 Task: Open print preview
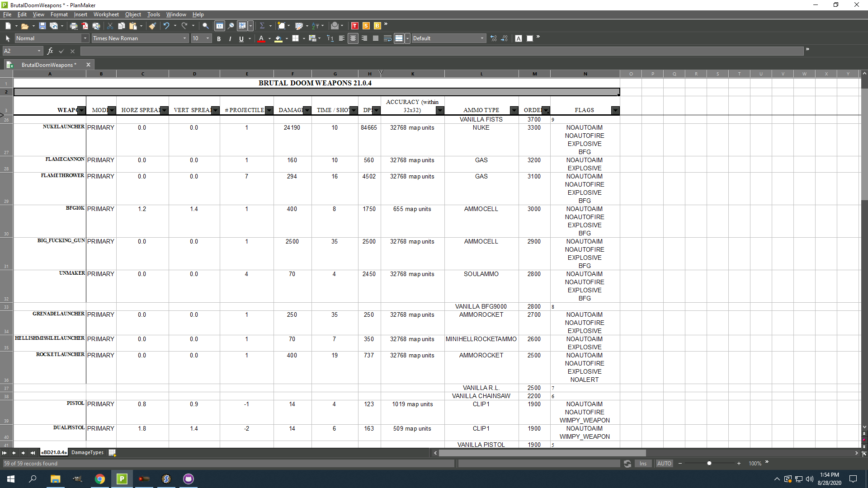[96, 26]
